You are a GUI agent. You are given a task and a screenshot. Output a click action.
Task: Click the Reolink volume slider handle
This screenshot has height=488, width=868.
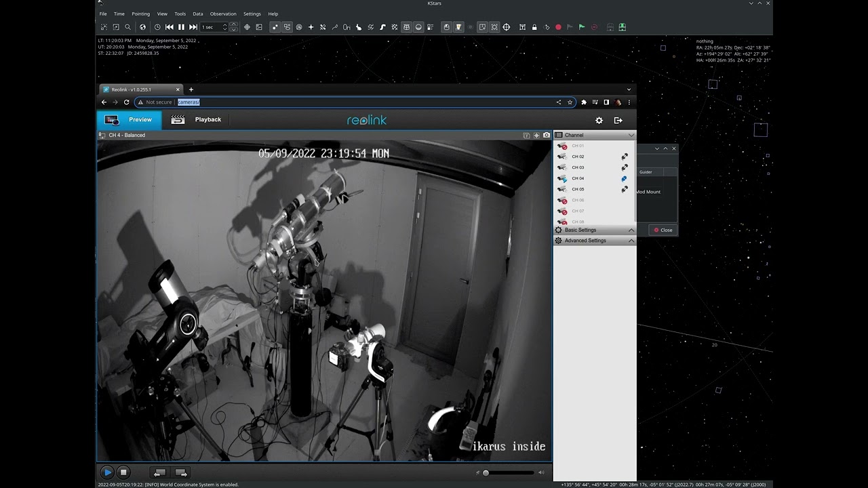point(486,472)
